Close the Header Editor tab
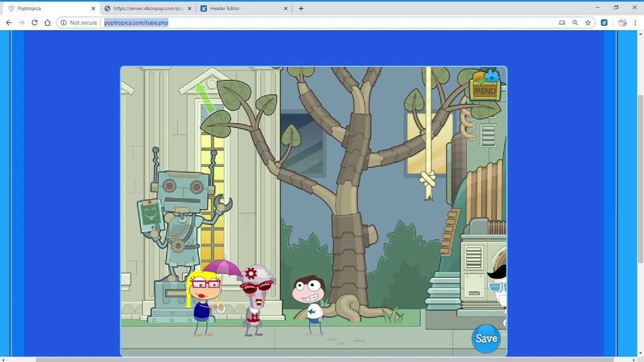Screen dimensions: 644x362 286,9
